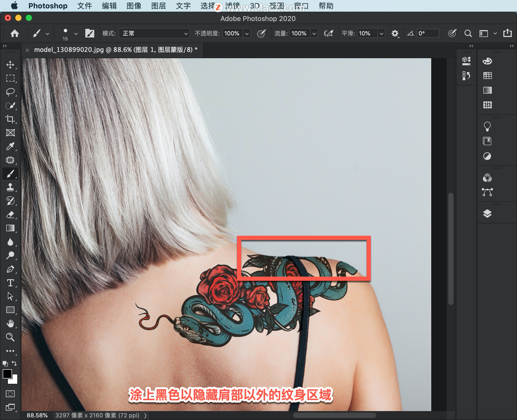
Task: Select the Rectangular Marquee tool
Action: coord(10,78)
